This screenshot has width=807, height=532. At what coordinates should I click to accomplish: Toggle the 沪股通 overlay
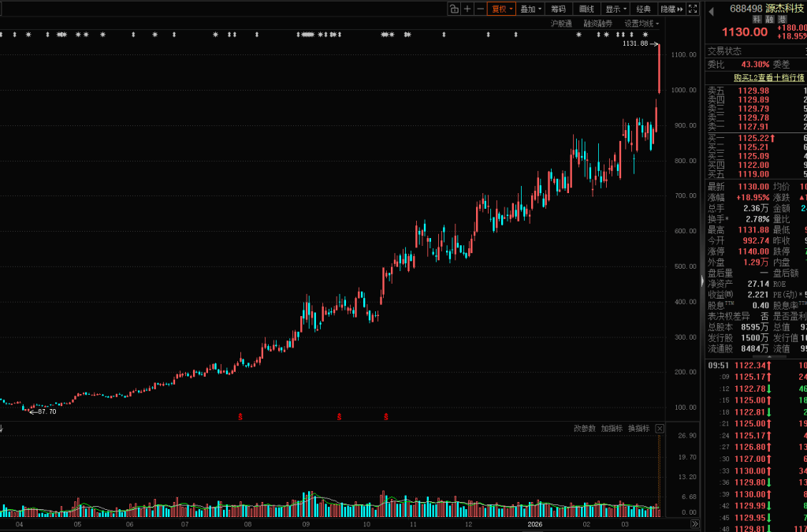click(x=561, y=24)
